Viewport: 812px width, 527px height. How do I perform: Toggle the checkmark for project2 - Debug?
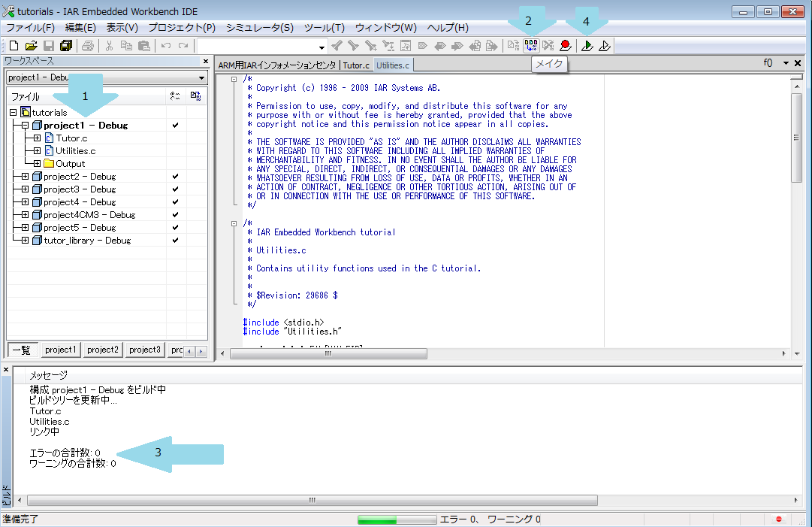(x=175, y=177)
